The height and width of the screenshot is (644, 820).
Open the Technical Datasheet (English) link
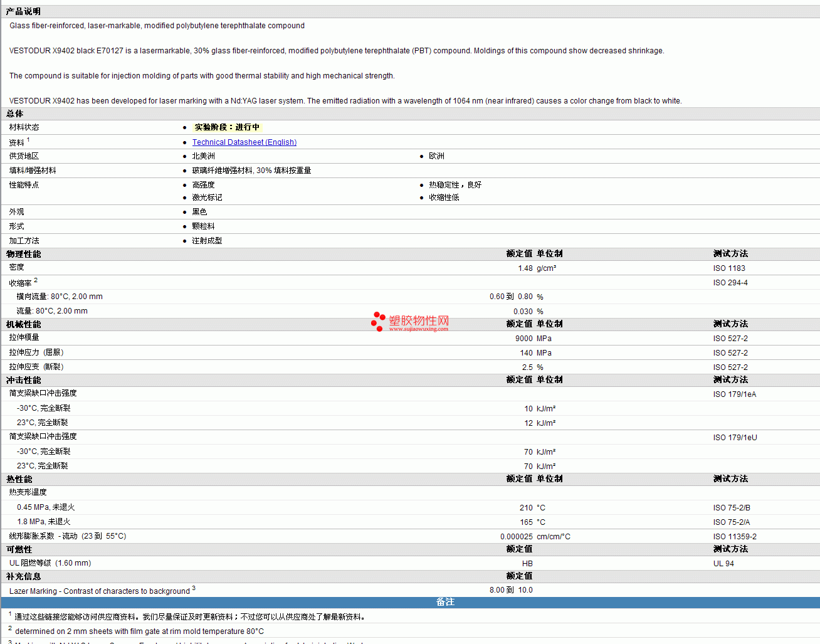point(244,142)
